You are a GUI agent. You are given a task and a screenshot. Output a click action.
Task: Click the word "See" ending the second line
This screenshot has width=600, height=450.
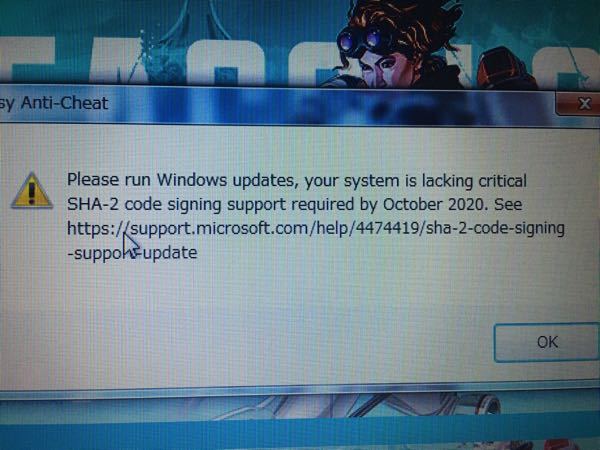pyautogui.click(x=508, y=204)
